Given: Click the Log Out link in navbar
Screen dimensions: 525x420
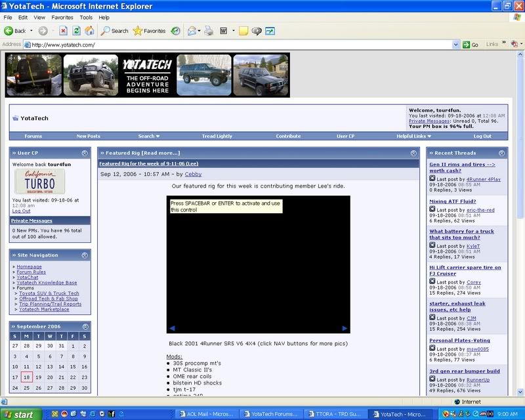Looking at the screenshot, I should point(482,136).
